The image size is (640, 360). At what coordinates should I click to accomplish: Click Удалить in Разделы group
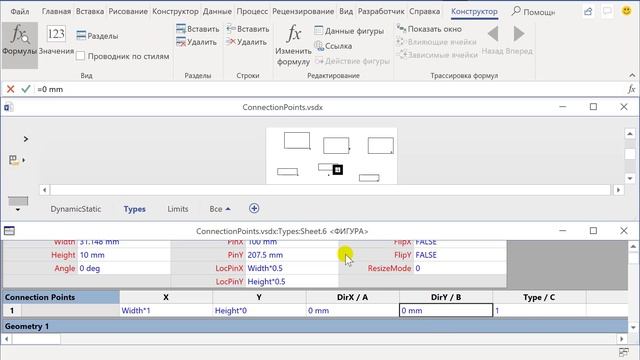[x=196, y=42]
